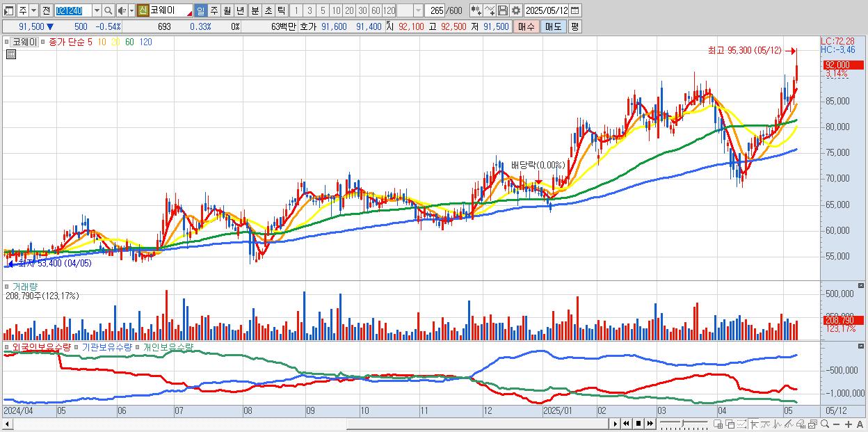Image resolution: width=868 pixels, height=432 pixels.
Task: Click the horizontal chart scrollbar track
Action: coord(306,424)
